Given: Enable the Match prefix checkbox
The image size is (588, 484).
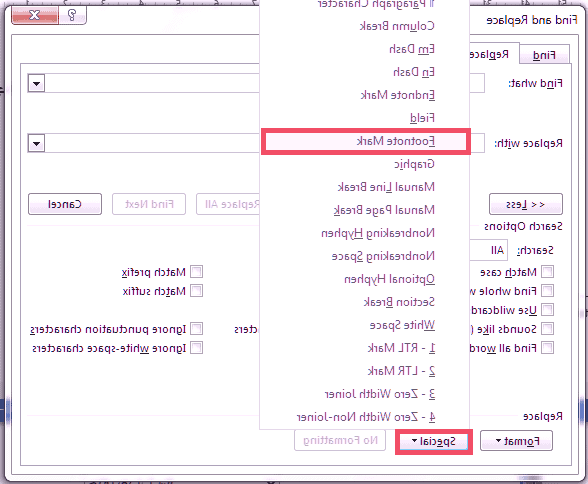Looking at the screenshot, I should pos(196,272).
